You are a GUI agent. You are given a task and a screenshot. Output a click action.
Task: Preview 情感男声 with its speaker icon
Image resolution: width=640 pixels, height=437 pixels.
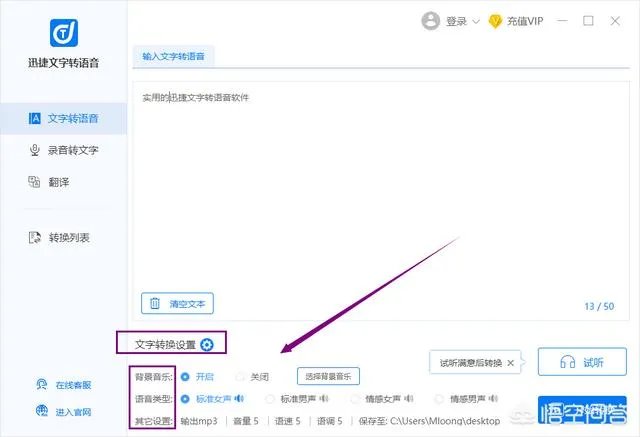493,398
